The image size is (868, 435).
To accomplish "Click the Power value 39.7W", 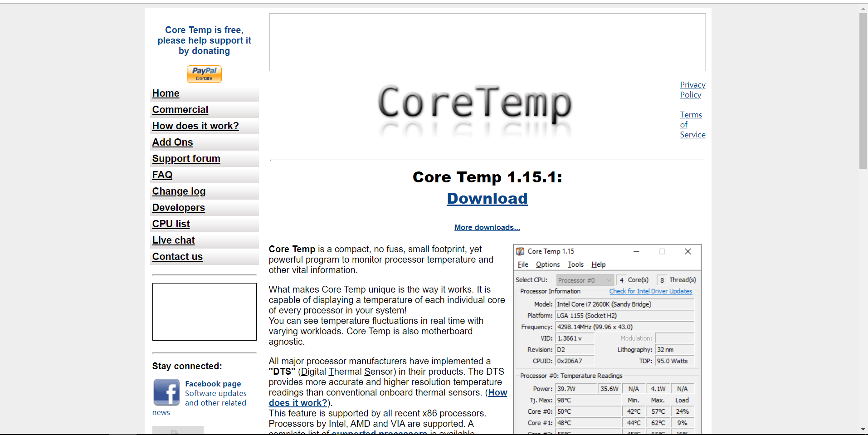I will point(576,389).
